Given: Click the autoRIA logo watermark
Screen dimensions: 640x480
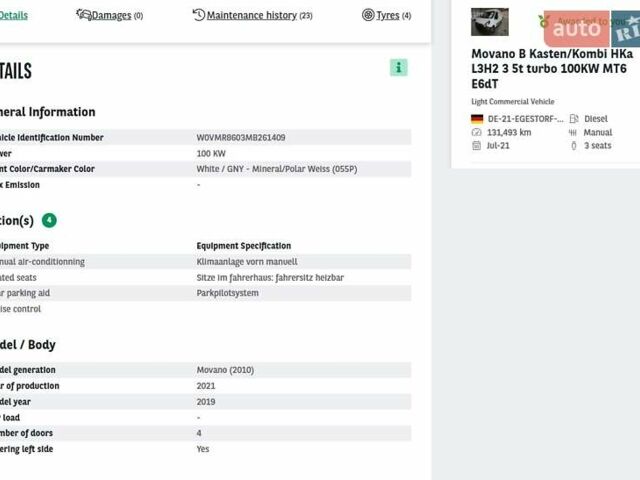Looking at the screenshot, I should pyautogui.click(x=590, y=29).
